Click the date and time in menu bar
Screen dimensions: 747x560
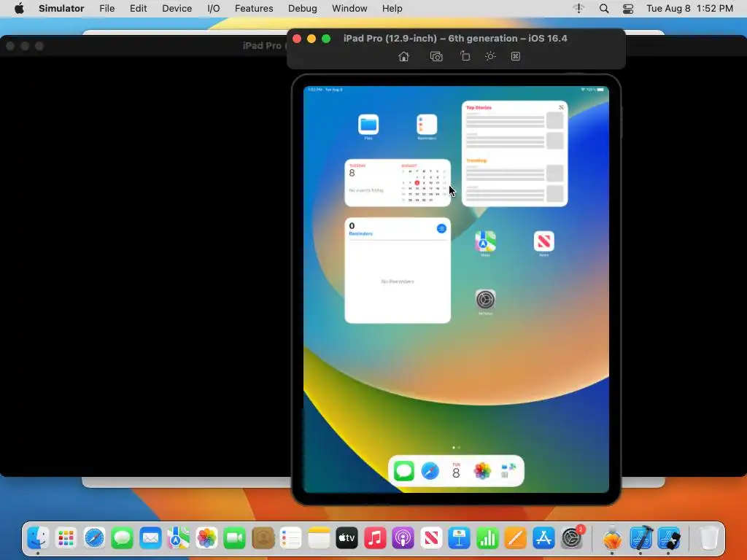[689, 9]
